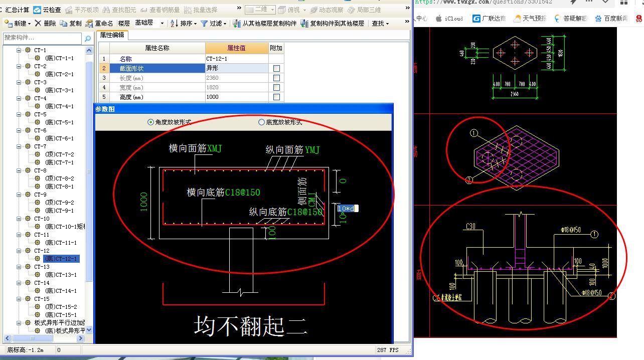Toggle 附加 checkbox for 长度 row
This screenshot has width=644, height=360.
[x=276, y=78]
